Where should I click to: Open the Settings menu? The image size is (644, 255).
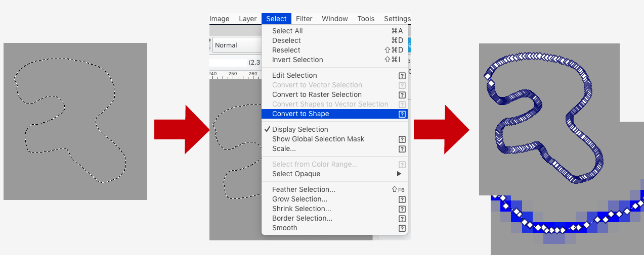coord(397,19)
